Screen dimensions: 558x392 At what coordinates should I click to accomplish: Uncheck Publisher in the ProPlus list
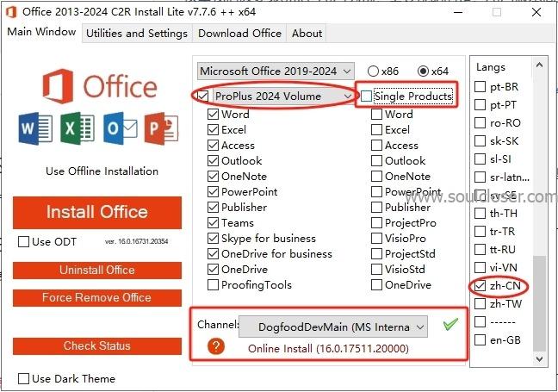tap(214, 208)
